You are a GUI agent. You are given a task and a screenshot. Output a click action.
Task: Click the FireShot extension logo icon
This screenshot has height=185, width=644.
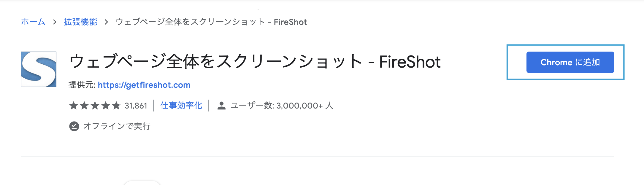[x=39, y=69]
